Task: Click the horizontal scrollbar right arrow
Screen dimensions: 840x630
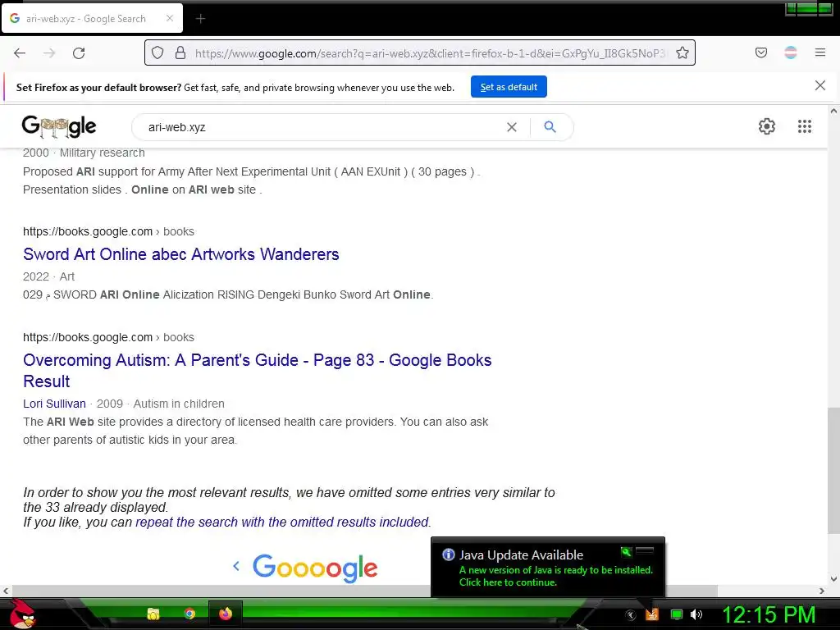Action: [x=822, y=591]
